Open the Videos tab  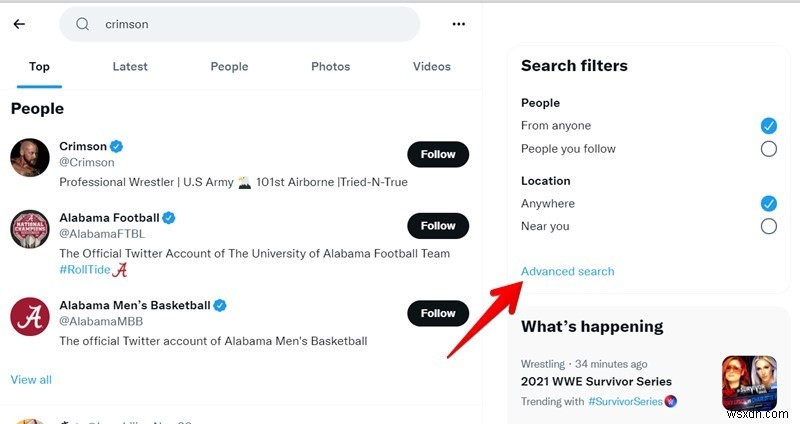click(431, 67)
